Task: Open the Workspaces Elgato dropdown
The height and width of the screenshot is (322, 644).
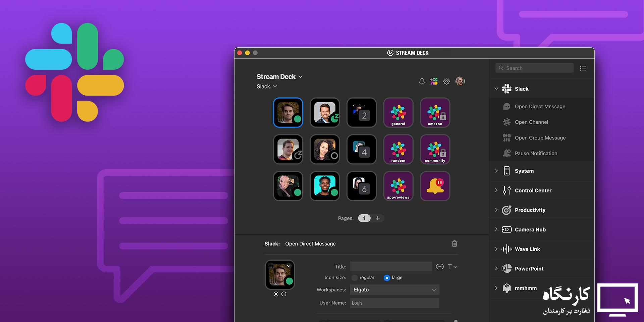Action: 394,290
